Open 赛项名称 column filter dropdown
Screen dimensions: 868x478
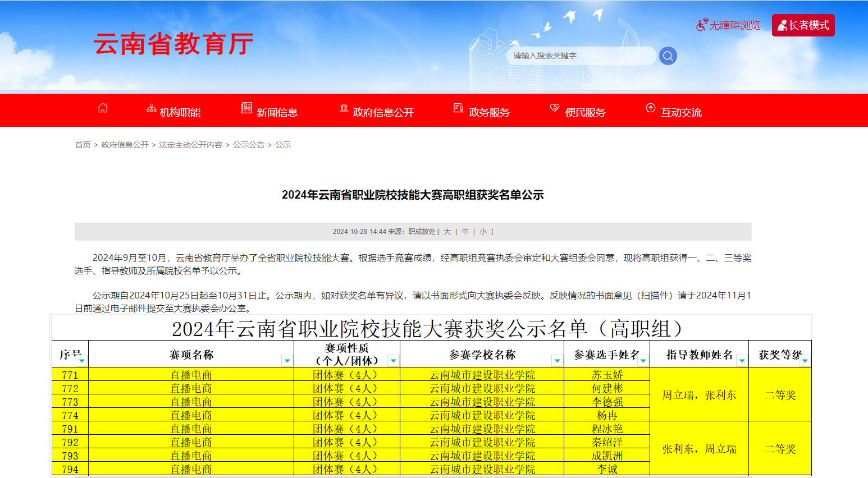pyautogui.click(x=287, y=361)
